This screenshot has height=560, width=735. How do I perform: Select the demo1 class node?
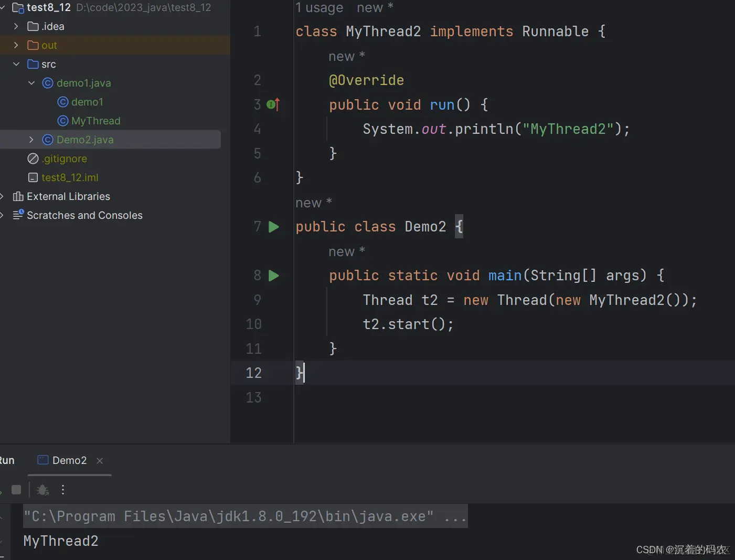(x=87, y=102)
